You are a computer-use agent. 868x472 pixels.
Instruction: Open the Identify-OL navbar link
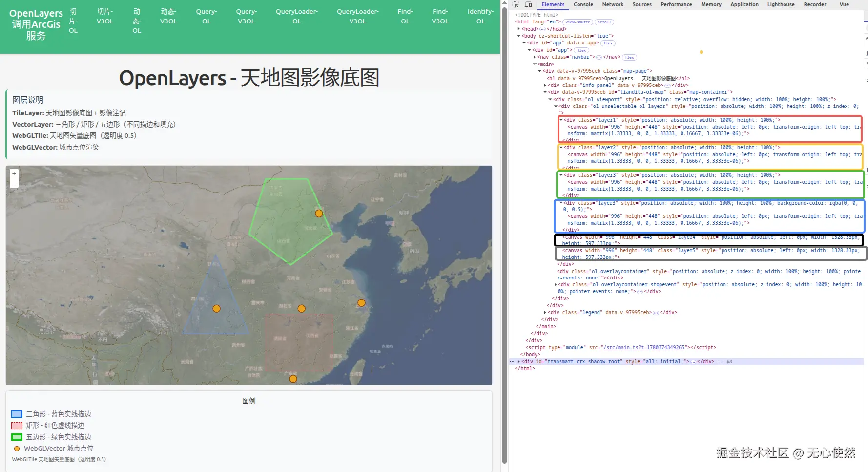tap(480, 16)
